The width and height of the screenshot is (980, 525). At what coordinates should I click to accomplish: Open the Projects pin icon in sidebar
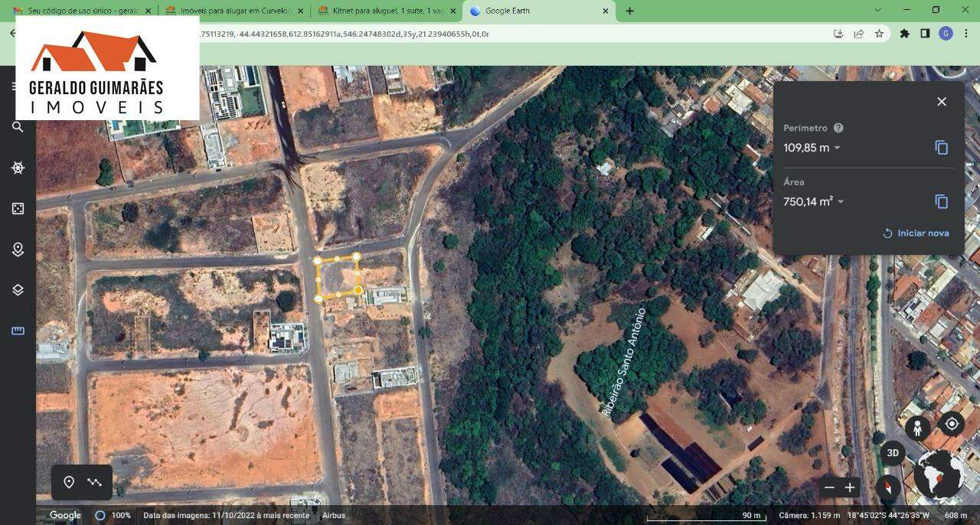18,249
